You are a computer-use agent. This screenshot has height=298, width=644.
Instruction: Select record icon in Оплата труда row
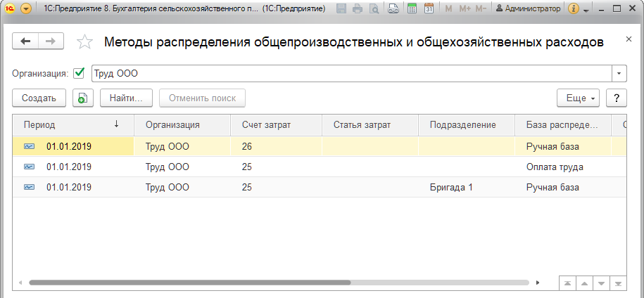pyautogui.click(x=30, y=167)
